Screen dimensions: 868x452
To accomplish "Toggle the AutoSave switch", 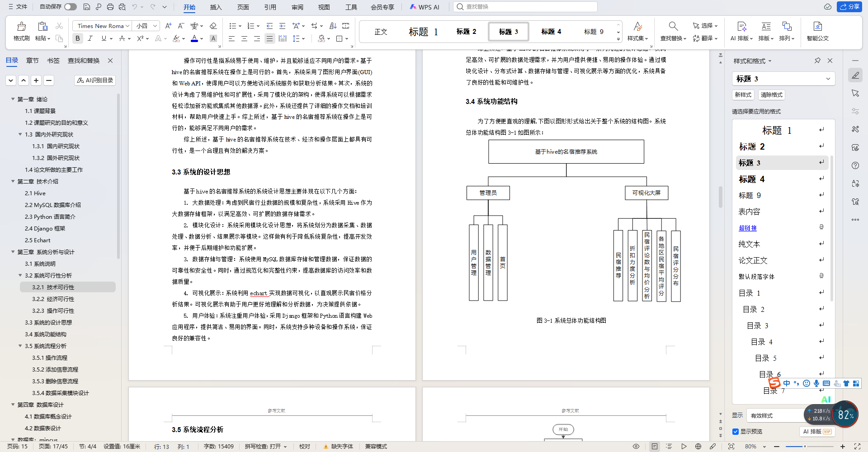I will (70, 7).
